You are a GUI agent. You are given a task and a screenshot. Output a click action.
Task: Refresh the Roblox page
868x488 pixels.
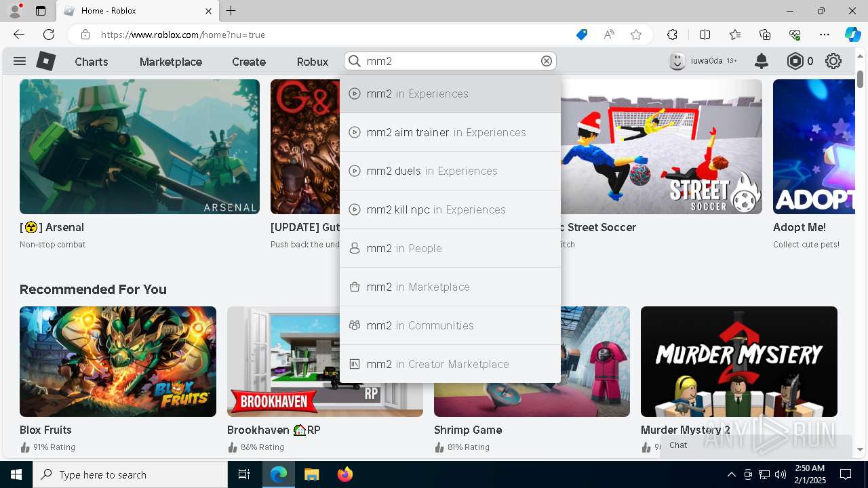pyautogui.click(x=49, y=35)
